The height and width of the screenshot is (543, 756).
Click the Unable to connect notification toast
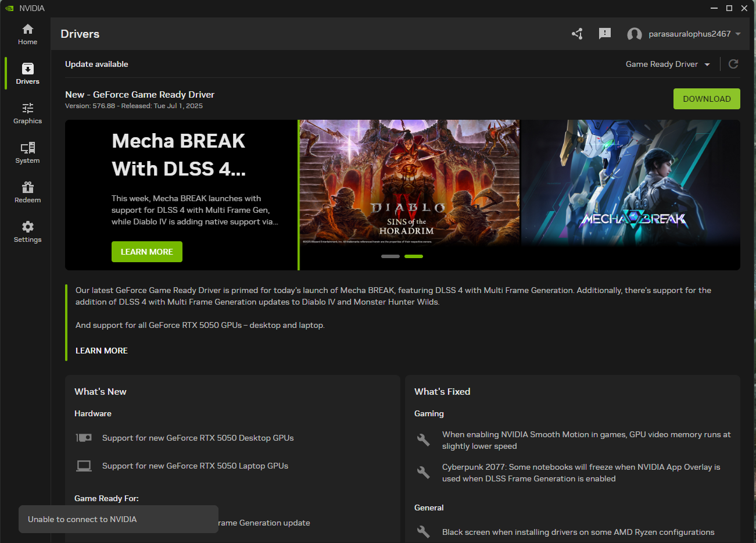(x=119, y=519)
